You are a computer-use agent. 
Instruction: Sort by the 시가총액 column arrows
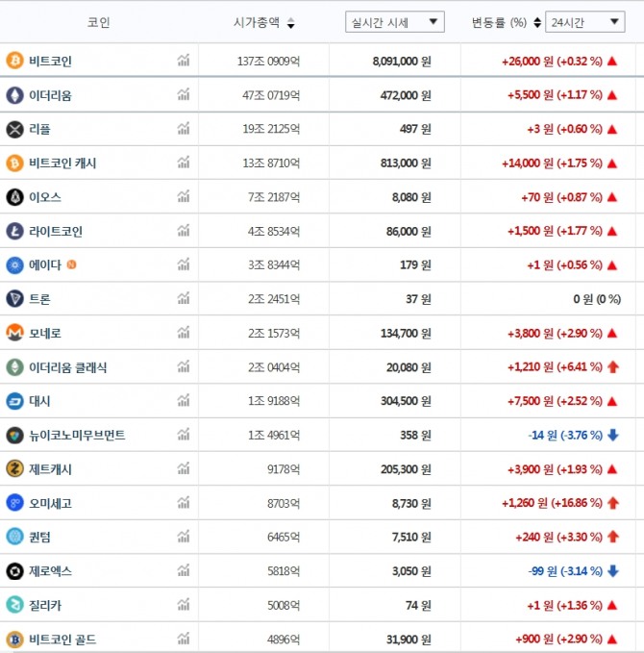coord(291,23)
